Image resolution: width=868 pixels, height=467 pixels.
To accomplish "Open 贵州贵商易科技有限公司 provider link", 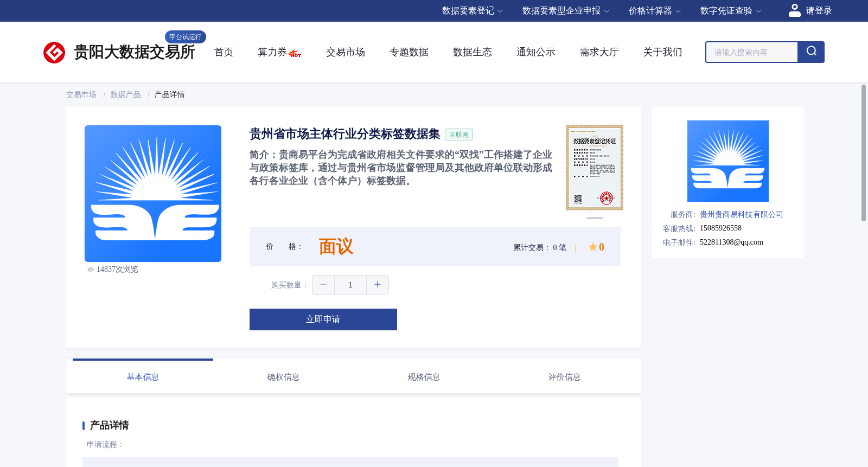I will [742, 215].
